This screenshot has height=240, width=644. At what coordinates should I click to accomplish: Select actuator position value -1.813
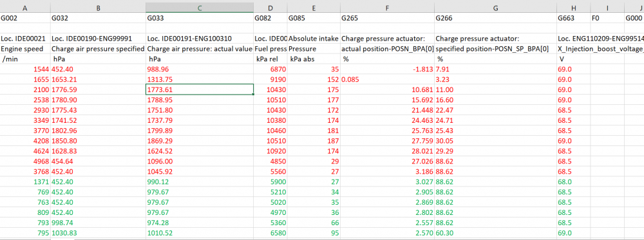tap(387, 69)
